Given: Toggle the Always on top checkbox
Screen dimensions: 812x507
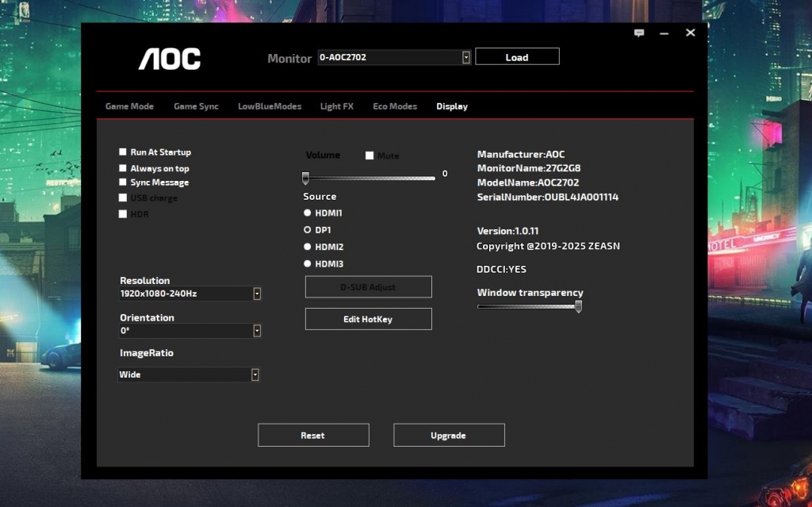Looking at the screenshot, I should point(123,168).
